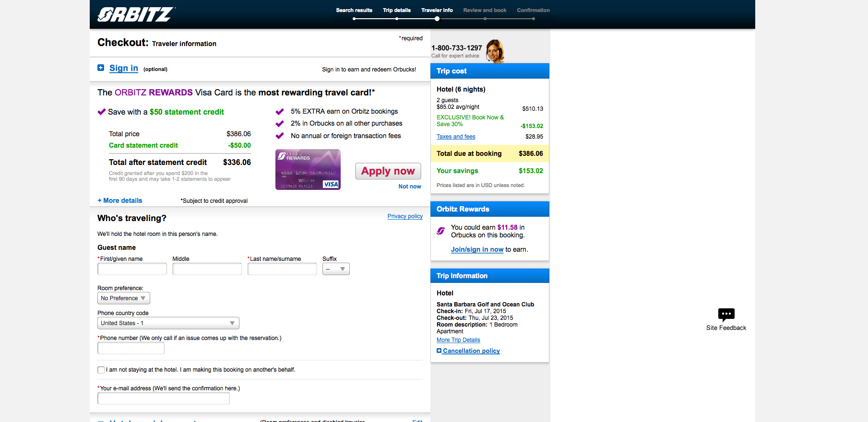Open the Sign in link
The image size is (868, 422).
124,68
